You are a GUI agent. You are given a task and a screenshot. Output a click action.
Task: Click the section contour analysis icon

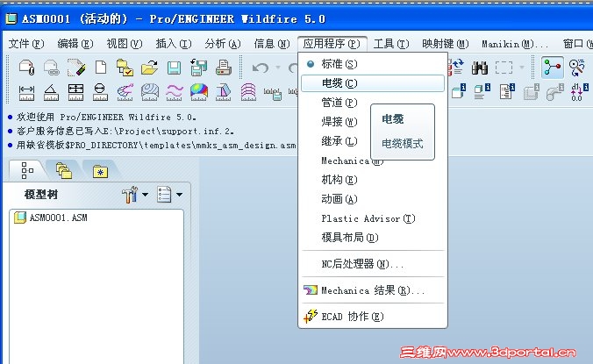(150, 93)
